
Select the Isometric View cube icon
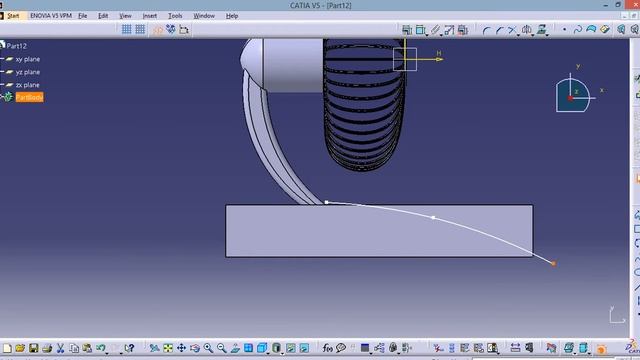[x=262, y=348]
